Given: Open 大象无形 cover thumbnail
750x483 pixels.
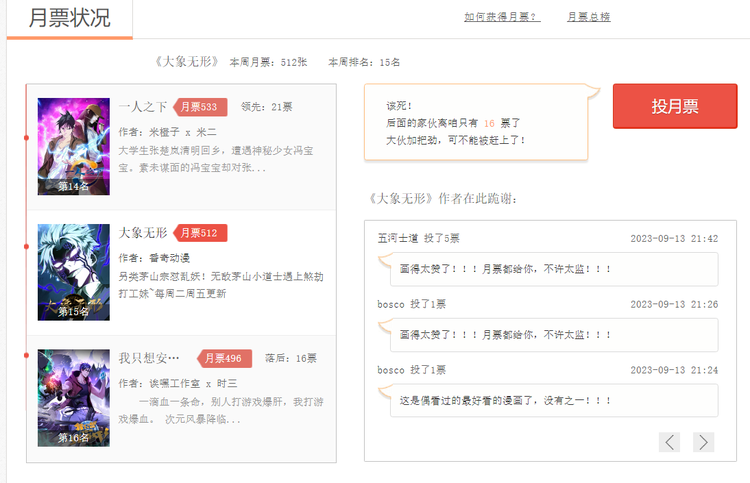Looking at the screenshot, I should point(73,272).
